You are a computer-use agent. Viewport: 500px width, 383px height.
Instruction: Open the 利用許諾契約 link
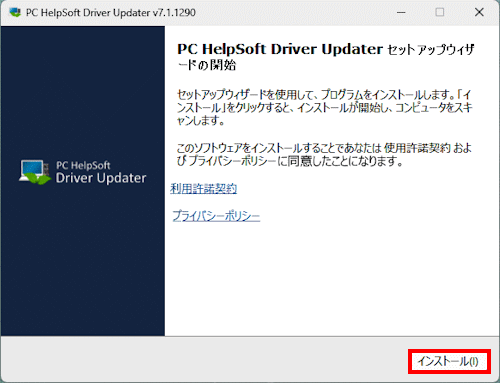(x=204, y=189)
